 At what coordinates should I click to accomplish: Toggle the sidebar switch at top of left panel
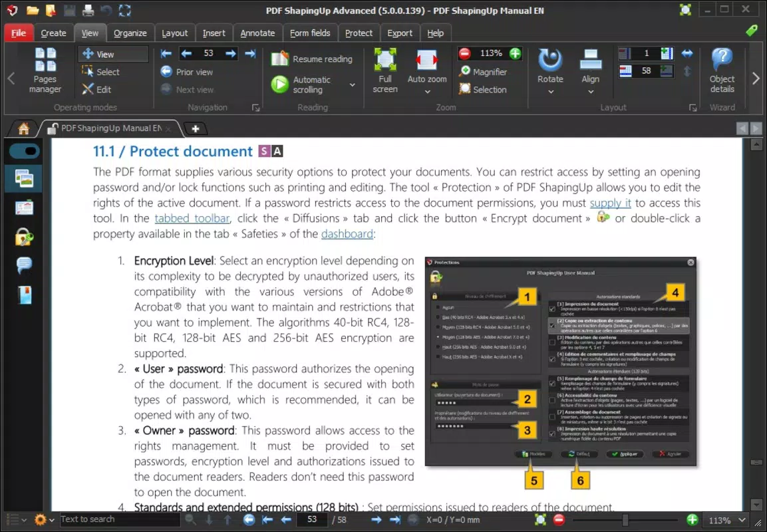click(24, 151)
